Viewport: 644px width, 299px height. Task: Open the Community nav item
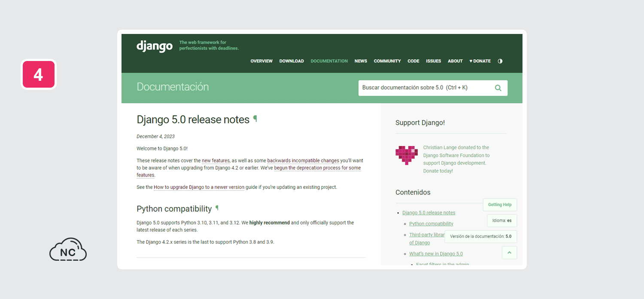(387, 61)
